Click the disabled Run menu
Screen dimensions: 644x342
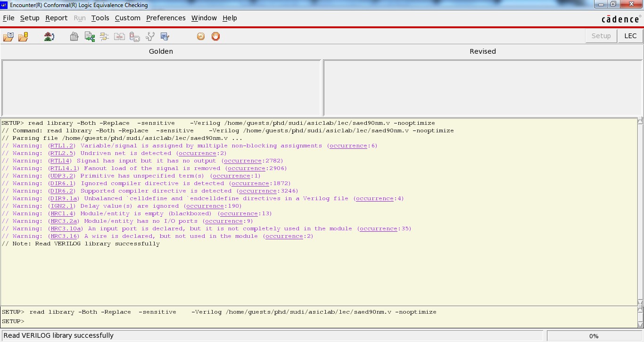(80, 18)
